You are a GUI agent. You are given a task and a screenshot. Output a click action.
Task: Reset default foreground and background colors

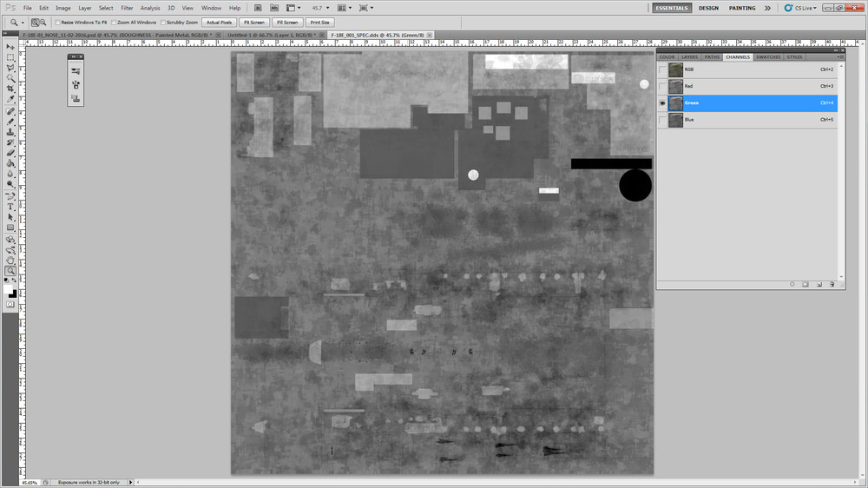coord(6,281)
